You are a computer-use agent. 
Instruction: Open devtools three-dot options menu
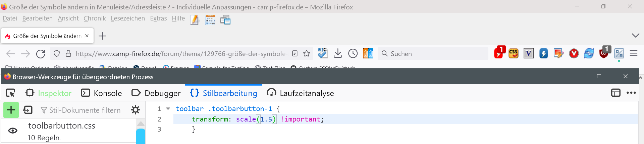[x=631, y=93]
